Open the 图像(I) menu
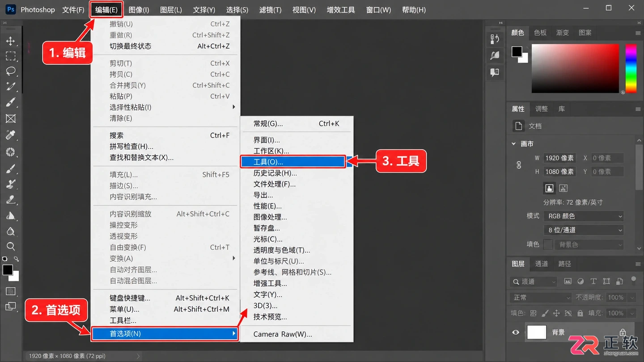The width and height of the screenshot is (644, 362). [x=139, y=10]
